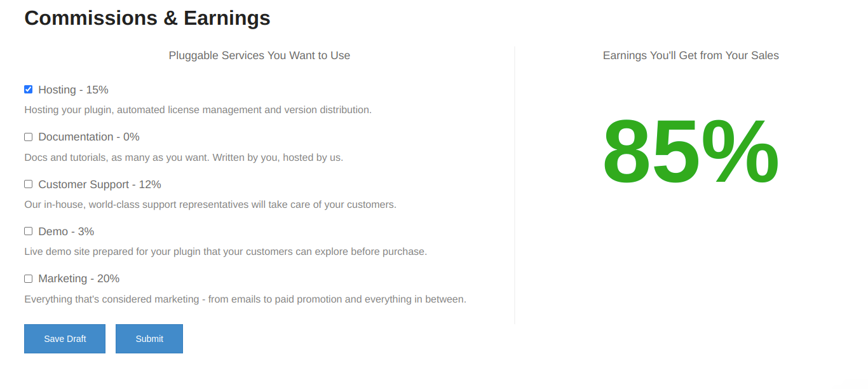Click the Save Draft button
Viewport: 868px width, 389px height.
[65, 339]
